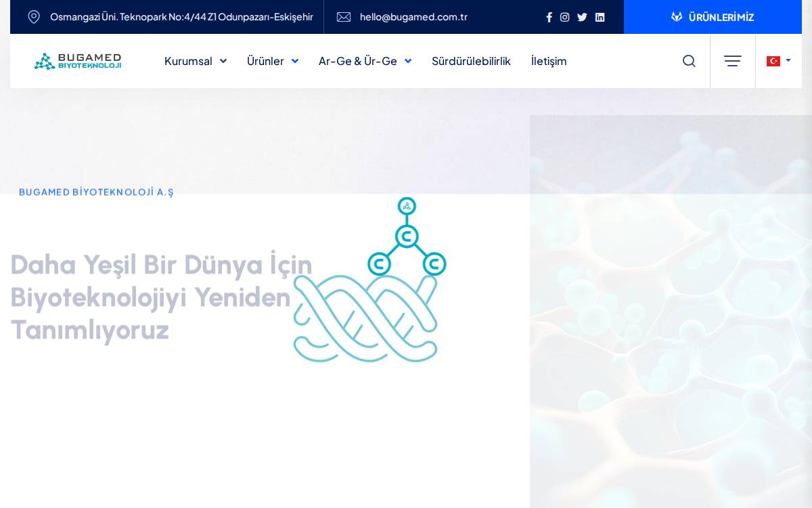
Task: Open the Facebook social icon
Action: pyautogui.click(x=549, y=17)
